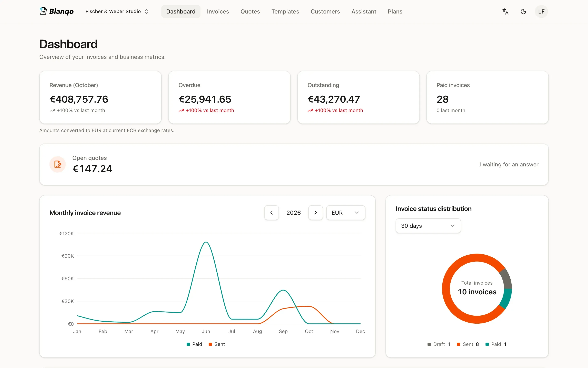Image resolution: width=588 pixels, height=368 pixels.
Task: Click the Outstanding trending-up arrow icon
Action: tap(310, 110)
